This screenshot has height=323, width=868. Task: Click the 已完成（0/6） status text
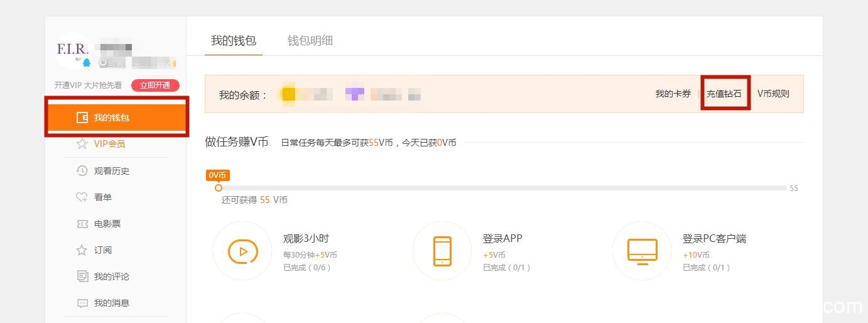pos(307,267)
